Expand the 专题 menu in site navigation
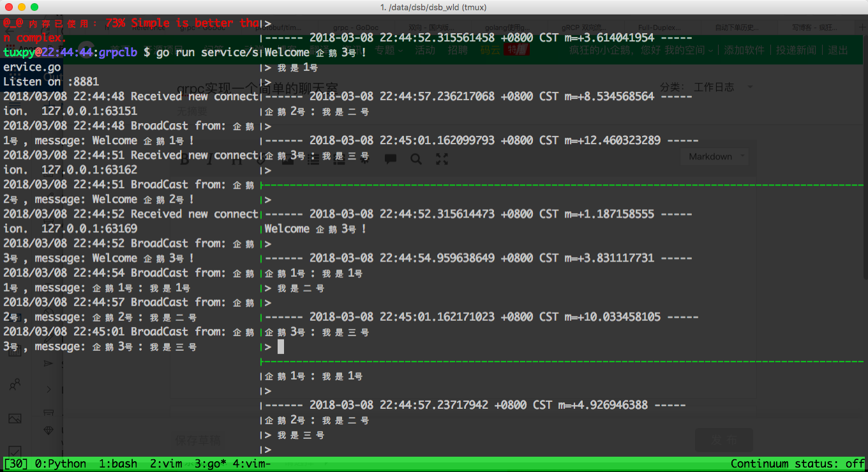 389,50
